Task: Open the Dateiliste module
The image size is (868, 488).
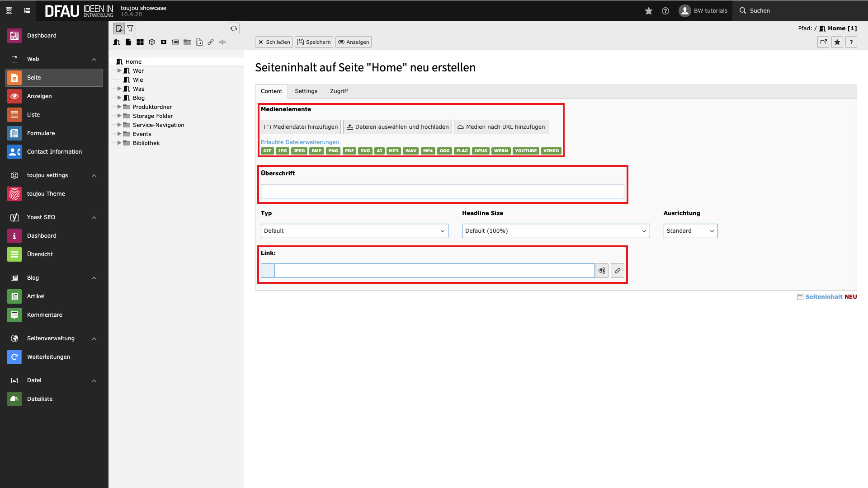Action: [x=54, y=399]
